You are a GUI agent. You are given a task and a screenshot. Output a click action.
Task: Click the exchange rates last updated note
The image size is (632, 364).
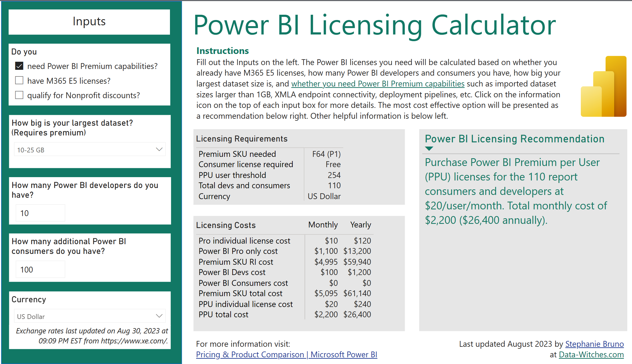[x=92, y=336]
